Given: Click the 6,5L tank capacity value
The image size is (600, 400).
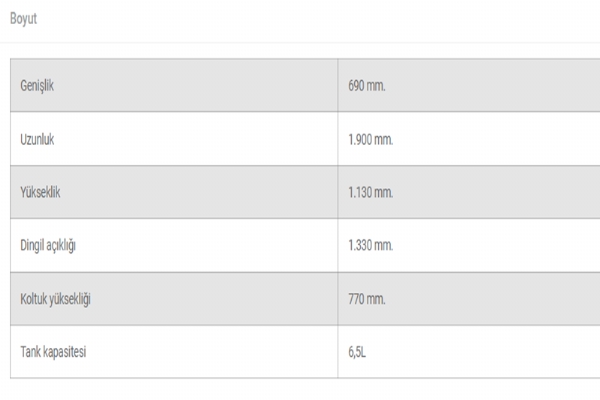Looking at the screenshot, I should tap(360, 352).
